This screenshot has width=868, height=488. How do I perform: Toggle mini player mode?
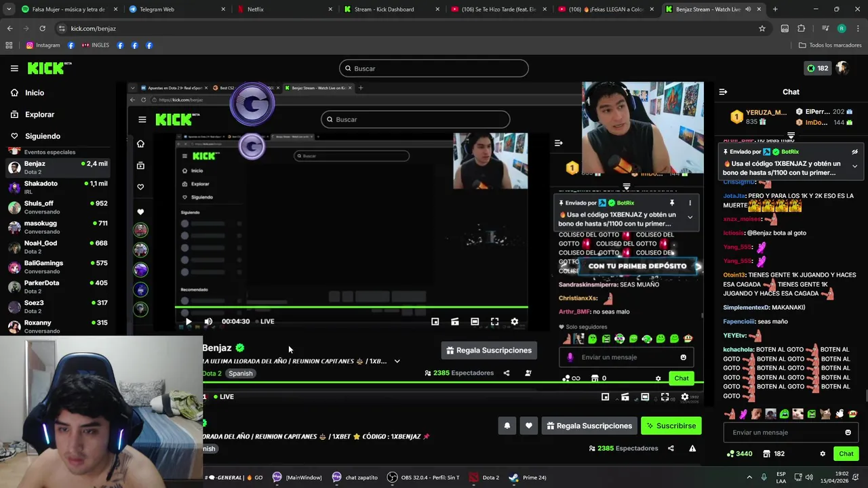point(606,396)
